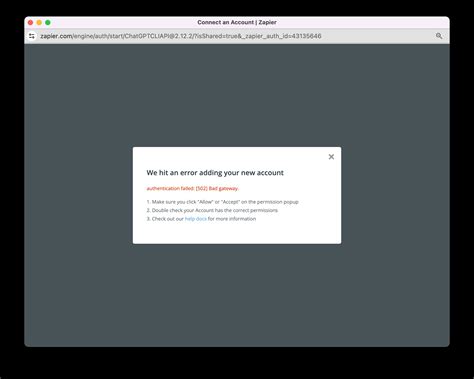Click the 'Connect an Account | Zapier' window title
The width and height of the screenshot is (474, 379).
pos(237,22)
